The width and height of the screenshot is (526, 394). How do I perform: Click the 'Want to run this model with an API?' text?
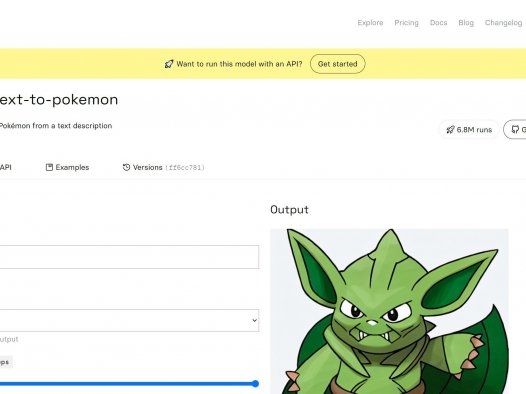coord(239,64)
